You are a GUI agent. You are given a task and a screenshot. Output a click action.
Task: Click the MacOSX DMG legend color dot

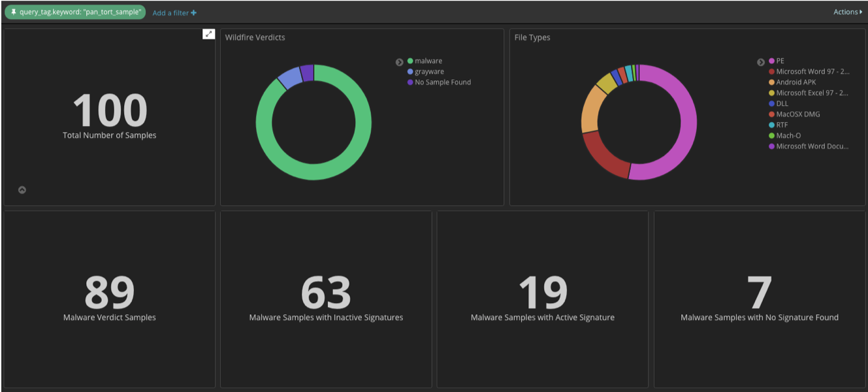coord(771,114)
